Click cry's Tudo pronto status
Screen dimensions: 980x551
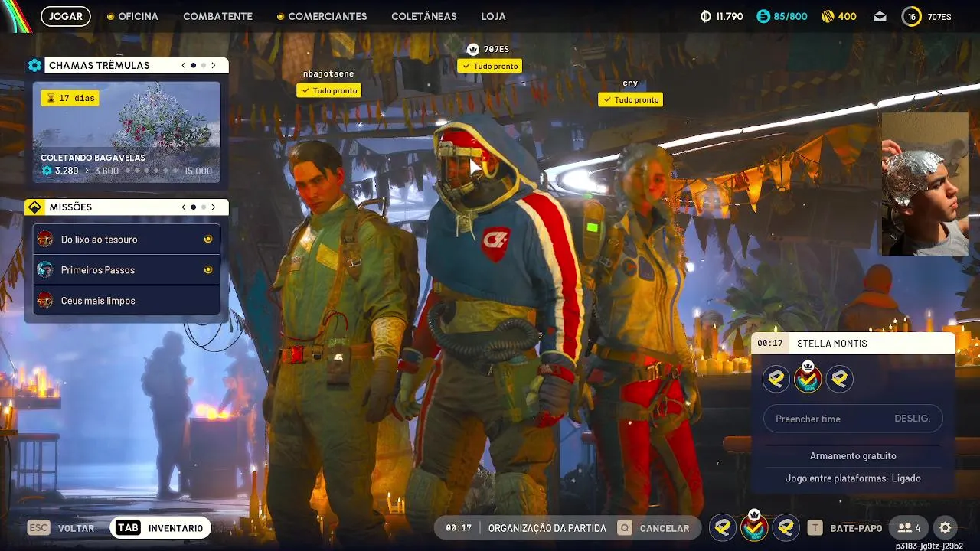pyautogui.click(x=630, y=99)
